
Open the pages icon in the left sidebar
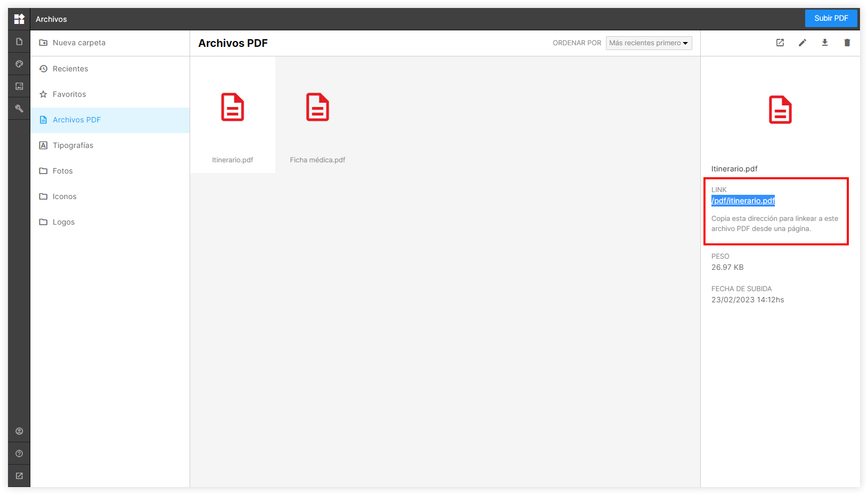tap(19, 42)
